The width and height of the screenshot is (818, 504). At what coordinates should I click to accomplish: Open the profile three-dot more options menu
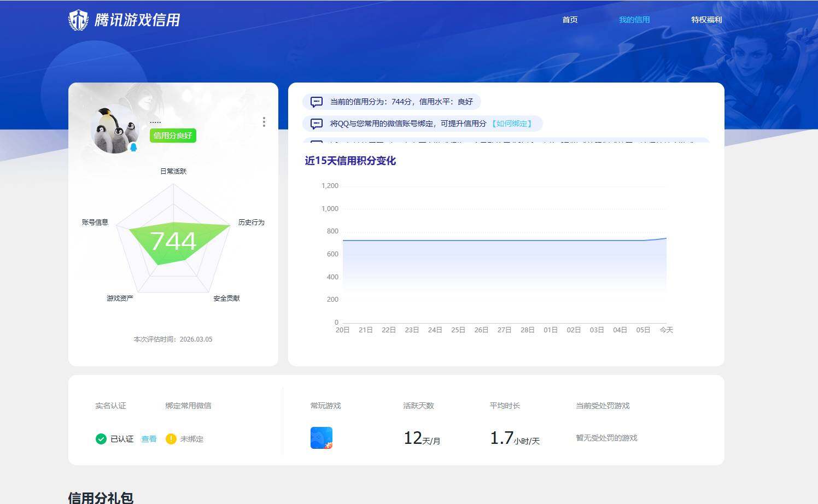(x=264, y=122)
